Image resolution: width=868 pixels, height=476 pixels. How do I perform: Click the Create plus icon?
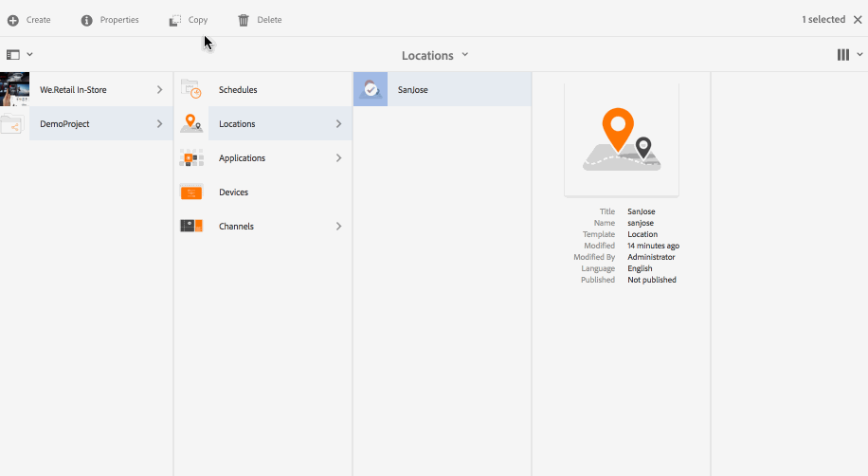pyautogui.click(x=12, y=21)
